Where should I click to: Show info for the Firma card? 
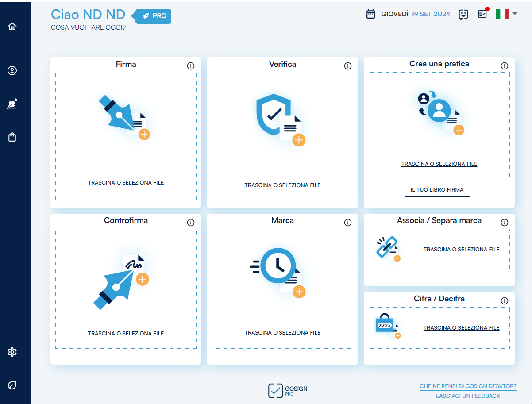click(191, 66)
